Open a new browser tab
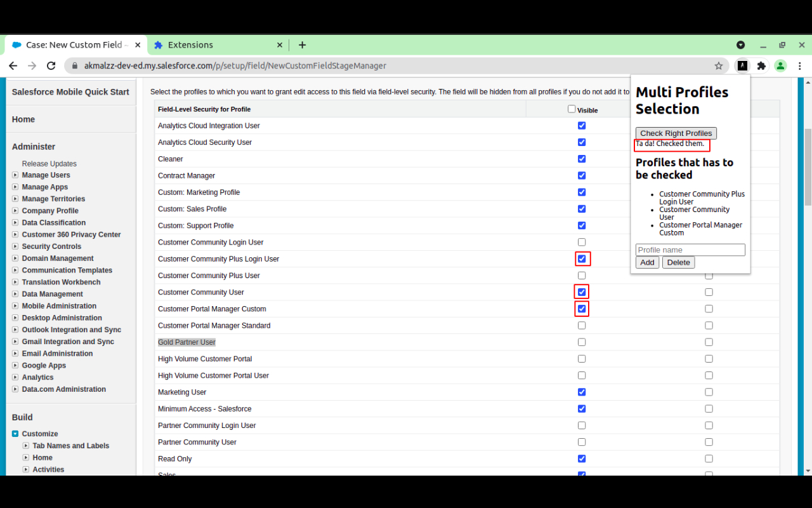Screen dimensions: 812x508 tap(302, 45)
